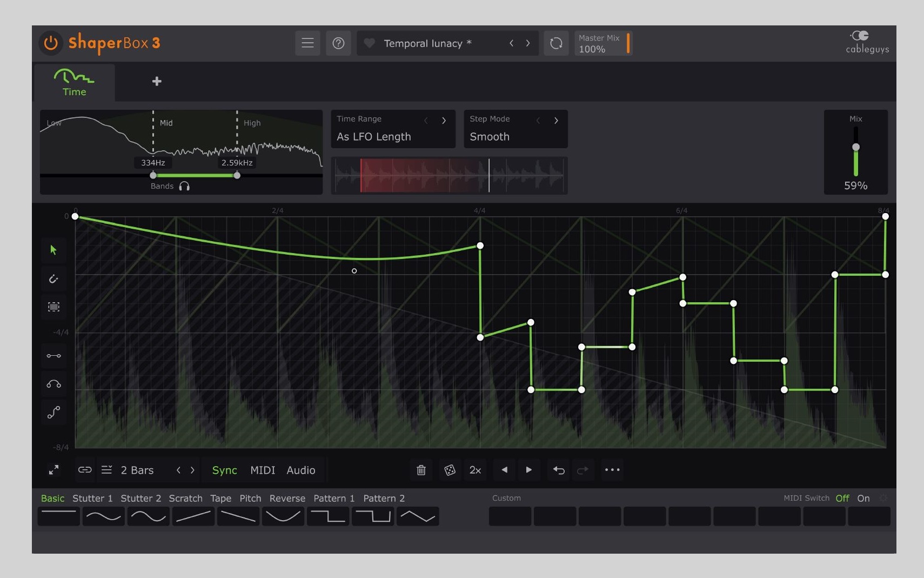Redo the last edit
924x578 pixels.
pyautogui.click(x=582, y=470)
